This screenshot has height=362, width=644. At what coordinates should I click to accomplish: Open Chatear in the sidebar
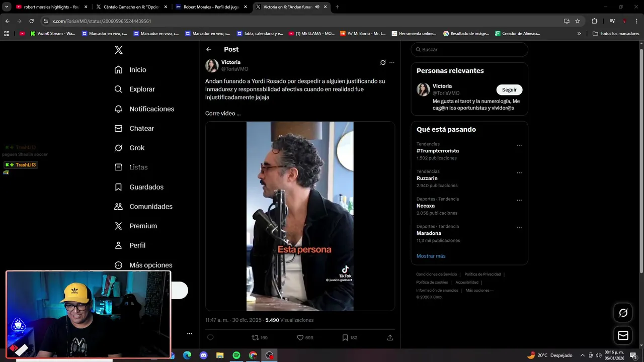tap(134, 128)
